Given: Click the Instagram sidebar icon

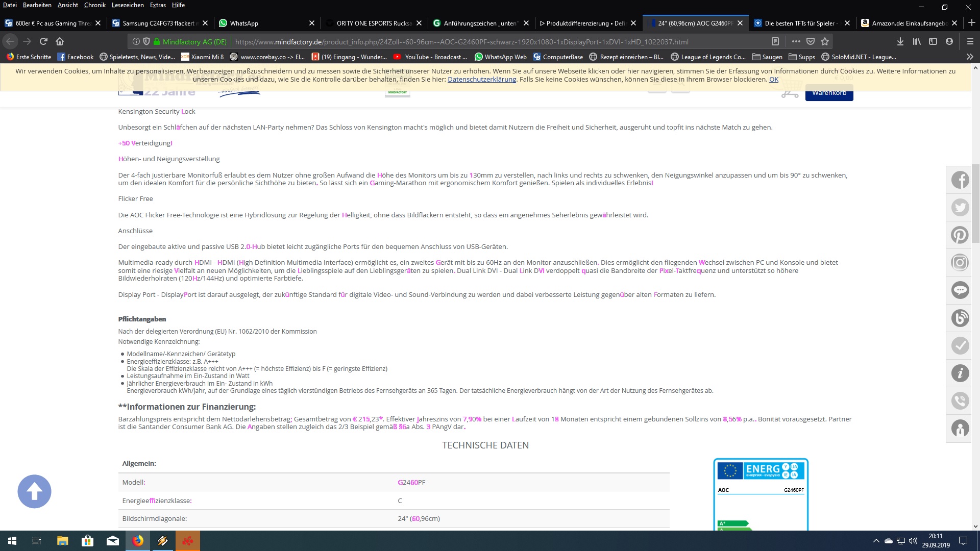Looking at the screenshot, I should point(960,263).
